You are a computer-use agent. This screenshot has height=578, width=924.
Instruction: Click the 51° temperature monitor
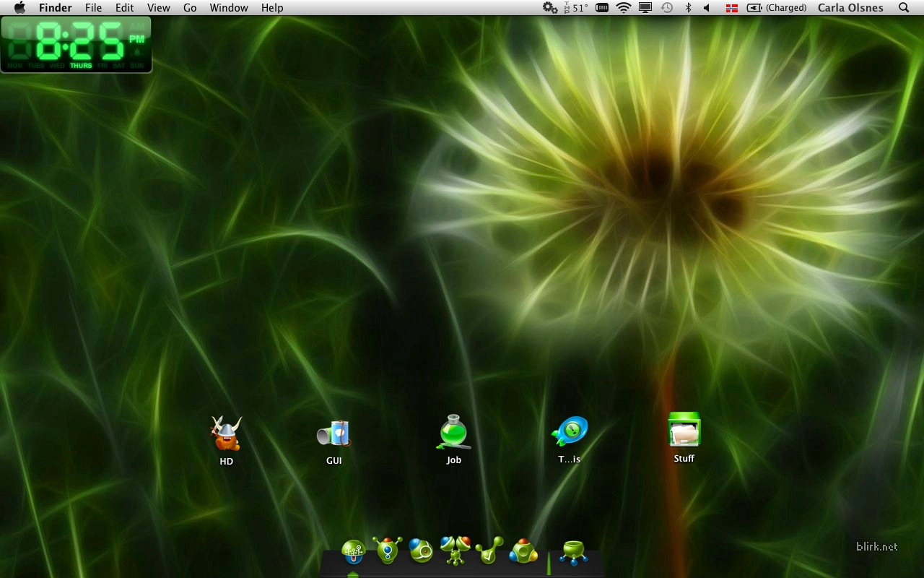coord(575,8)
